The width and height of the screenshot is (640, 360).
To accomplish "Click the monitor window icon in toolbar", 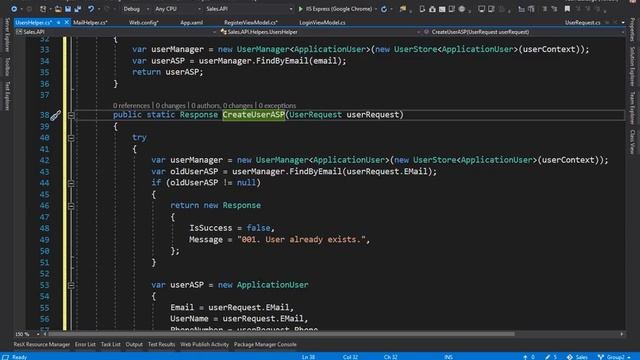I will click(482, 9).
